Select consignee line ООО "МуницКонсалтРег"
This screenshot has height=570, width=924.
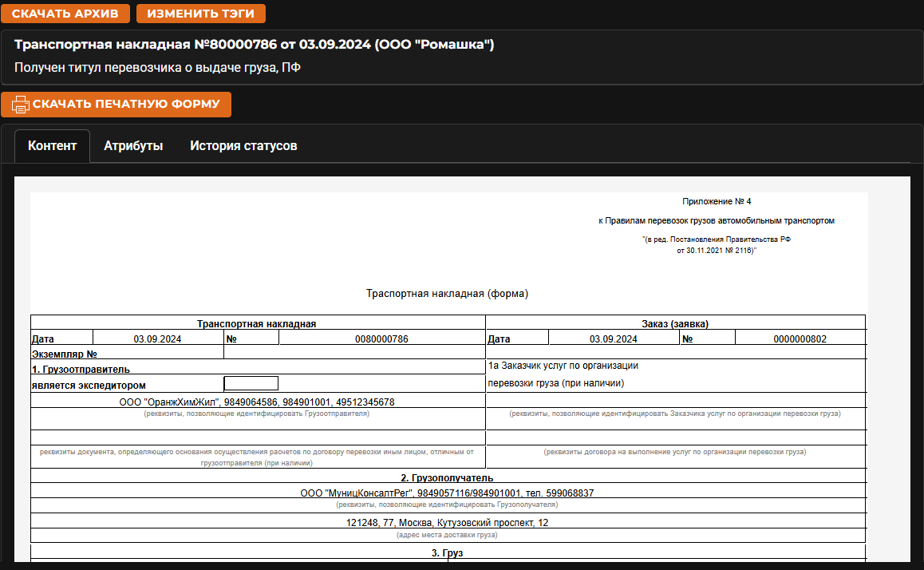[x=448, y=493]
